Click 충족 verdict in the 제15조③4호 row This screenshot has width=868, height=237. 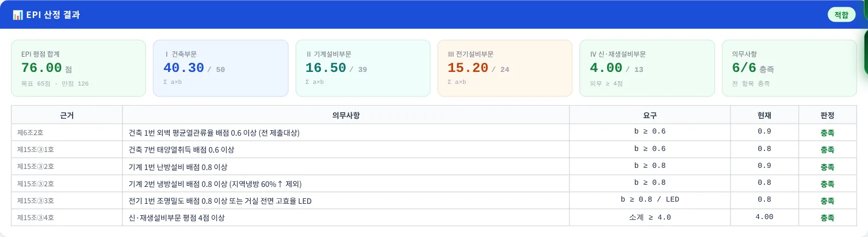click(x=828, y=217)
